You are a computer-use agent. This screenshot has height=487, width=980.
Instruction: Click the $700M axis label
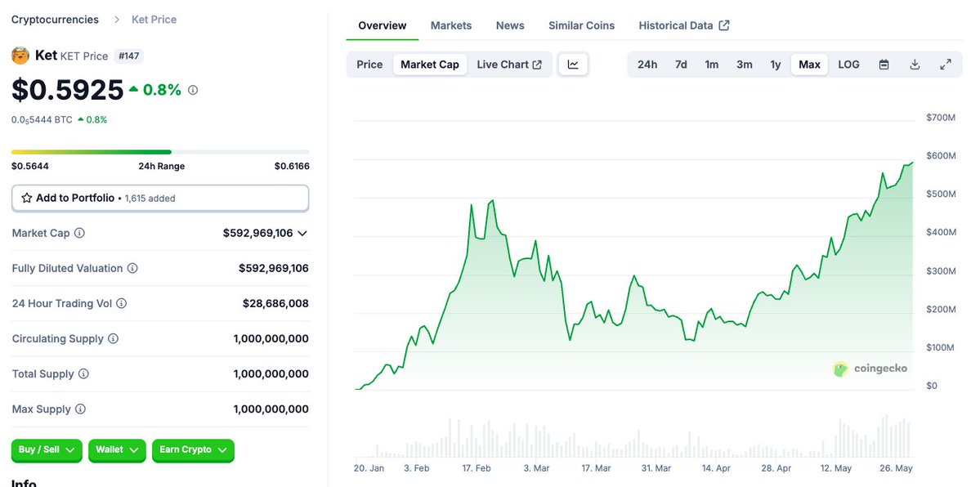pos(941,118)
